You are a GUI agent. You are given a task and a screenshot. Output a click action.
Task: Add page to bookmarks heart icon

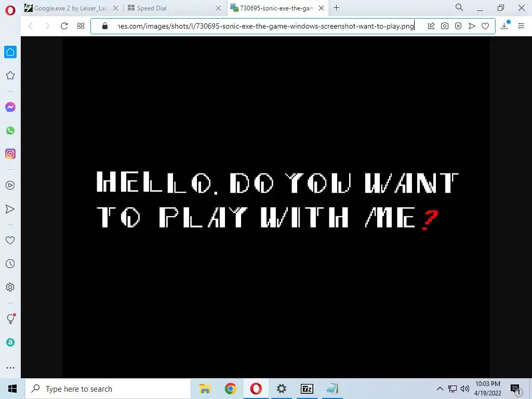[x=485, y=26]
